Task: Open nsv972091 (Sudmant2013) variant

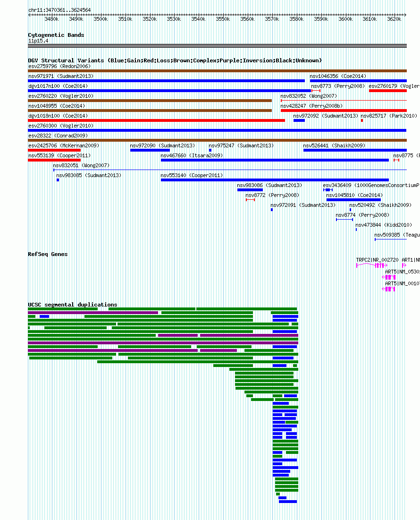Action: coord(303,205)
